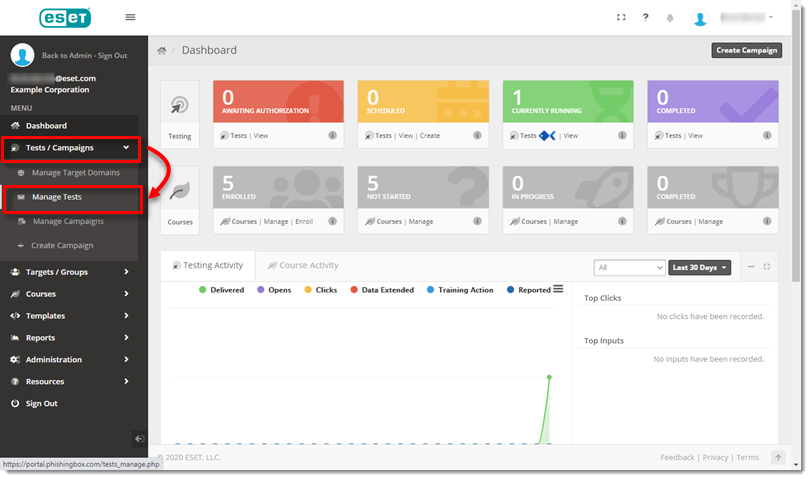Minimize the activity panel with dash icon

click(751, 267)
